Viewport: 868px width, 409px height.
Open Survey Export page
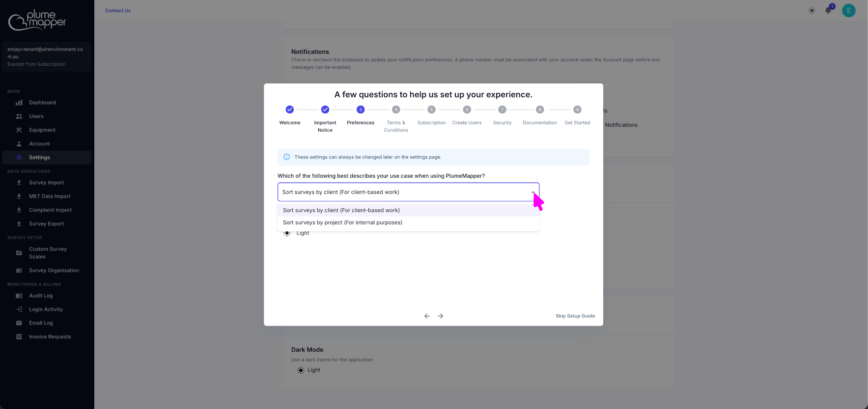(x=47, y=224)
